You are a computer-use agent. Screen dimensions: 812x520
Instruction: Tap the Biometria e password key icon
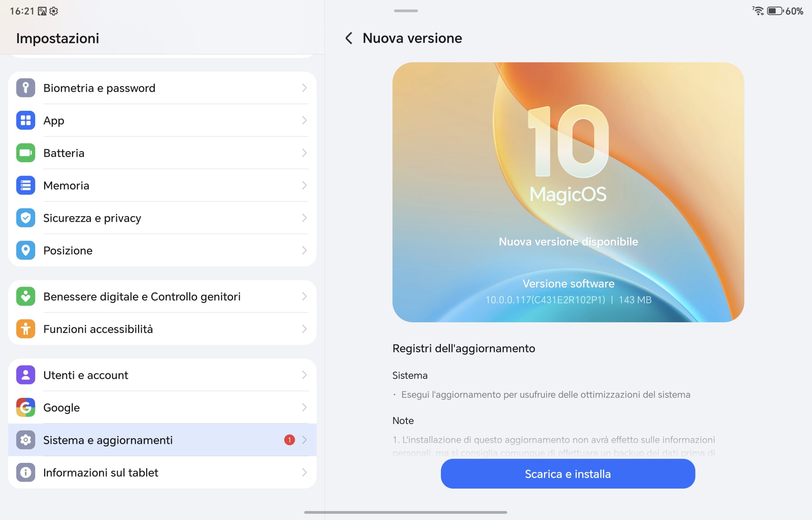coord(26,88)
